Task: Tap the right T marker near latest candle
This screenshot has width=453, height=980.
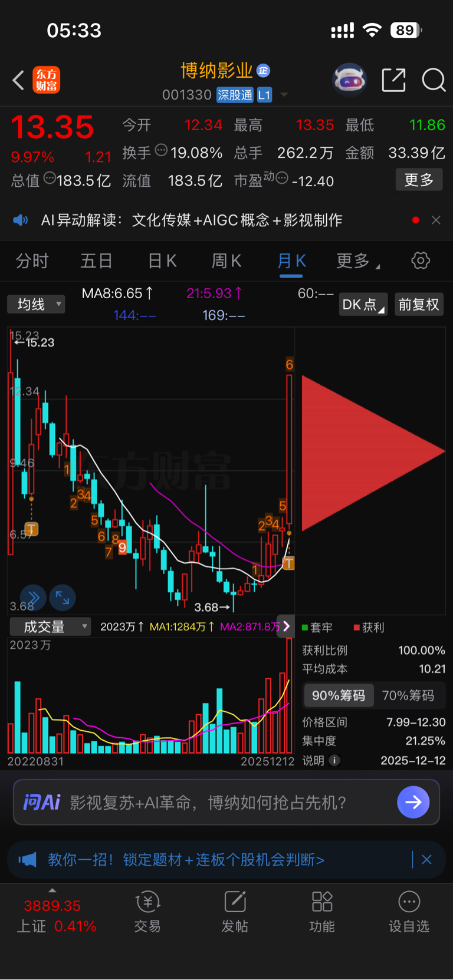Action: (288, 563)
